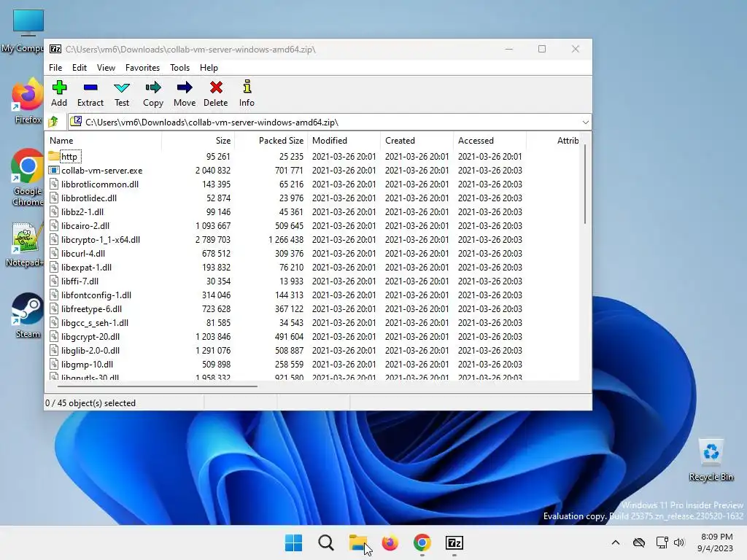Select the libgmp-10.dll row
This screenshot has height=560, width=747.
coord(312,364)
